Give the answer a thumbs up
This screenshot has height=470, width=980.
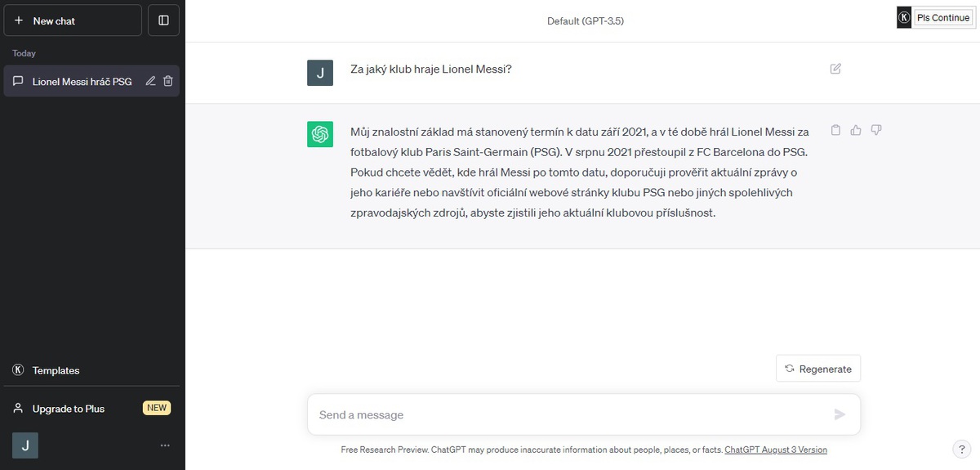856,130
